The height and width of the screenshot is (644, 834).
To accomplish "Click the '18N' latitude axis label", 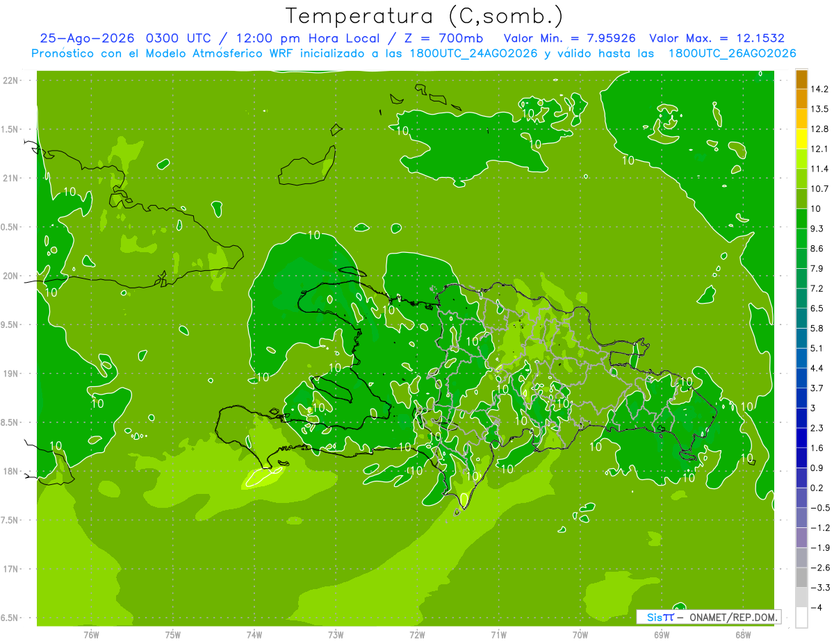I will 11,471.
